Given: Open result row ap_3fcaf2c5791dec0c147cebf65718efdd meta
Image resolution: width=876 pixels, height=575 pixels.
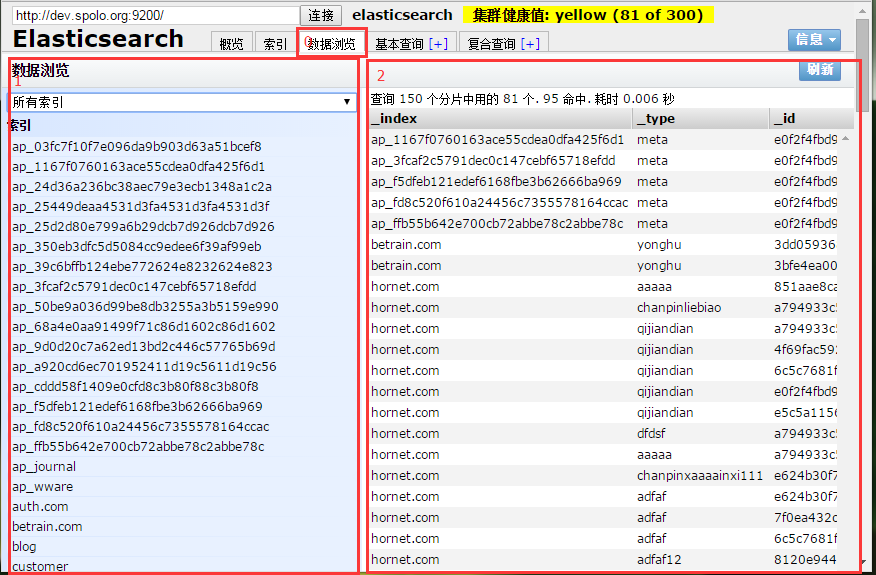Looking at the screenshot, I should [603, 161].
